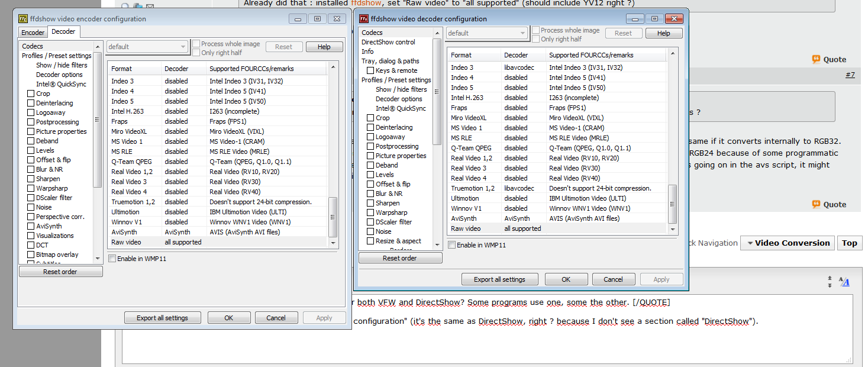Click the Top button on forum page
Image resolution: width=868 pixels, height=367 pixels.
coord(850,243)
